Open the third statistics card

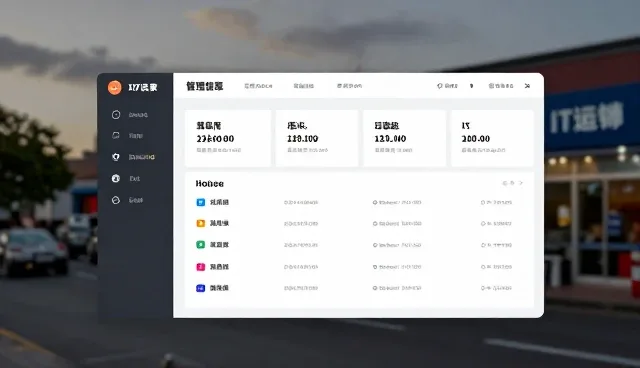coord(404,138)
